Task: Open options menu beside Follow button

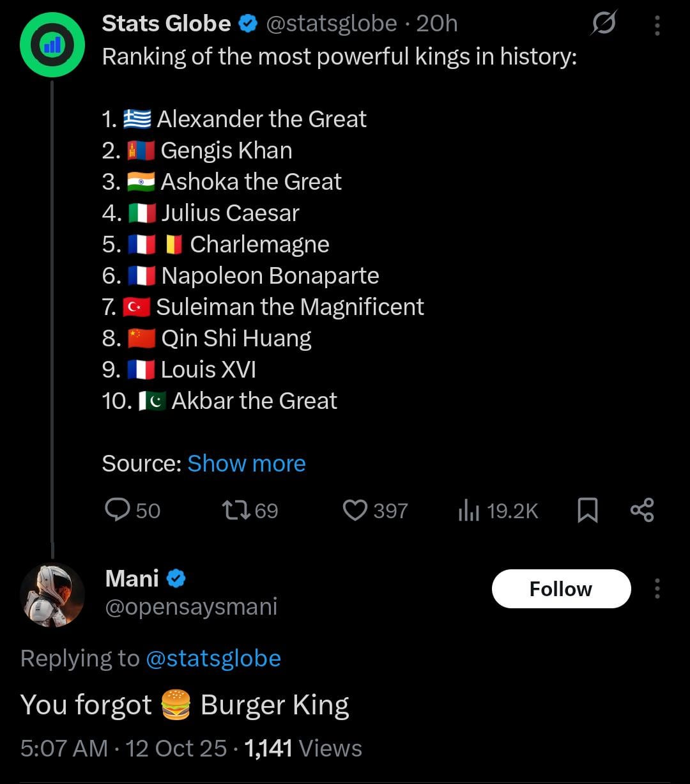Action: click(657, 588)
